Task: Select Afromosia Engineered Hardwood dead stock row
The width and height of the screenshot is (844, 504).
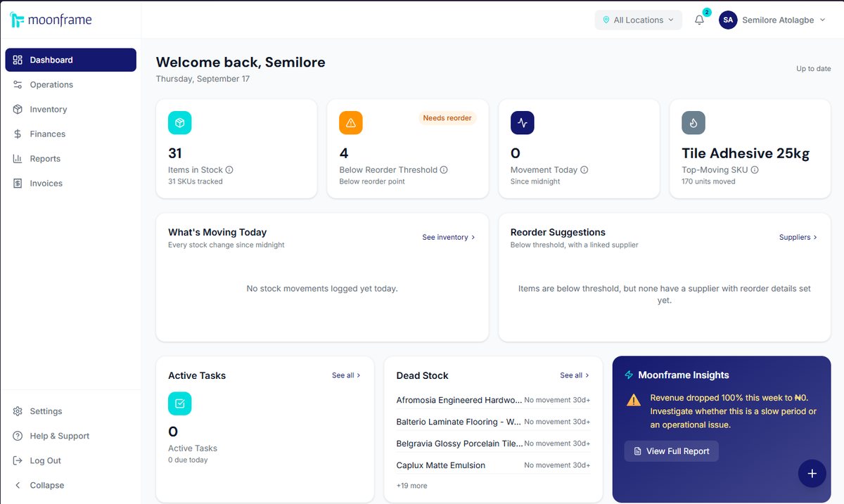Action: click(493, 400)
